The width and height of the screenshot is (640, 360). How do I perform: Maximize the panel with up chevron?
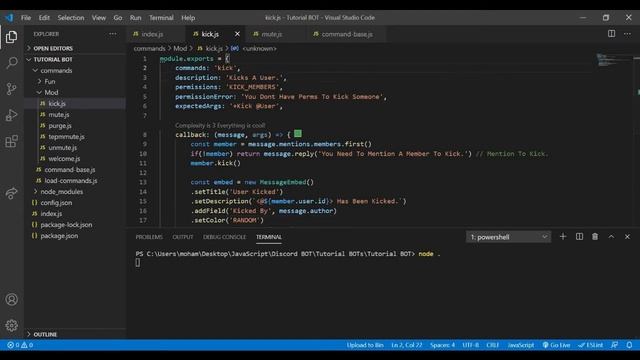coord(611,237)
